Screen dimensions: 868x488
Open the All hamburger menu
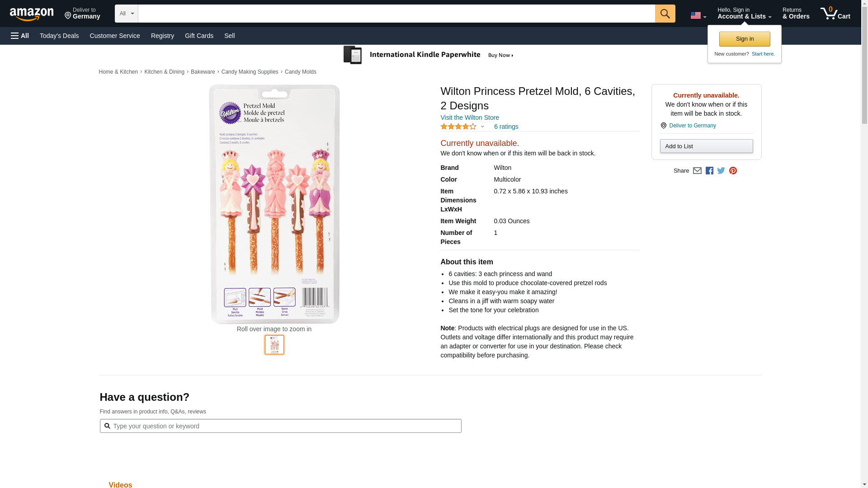point(20,36)
